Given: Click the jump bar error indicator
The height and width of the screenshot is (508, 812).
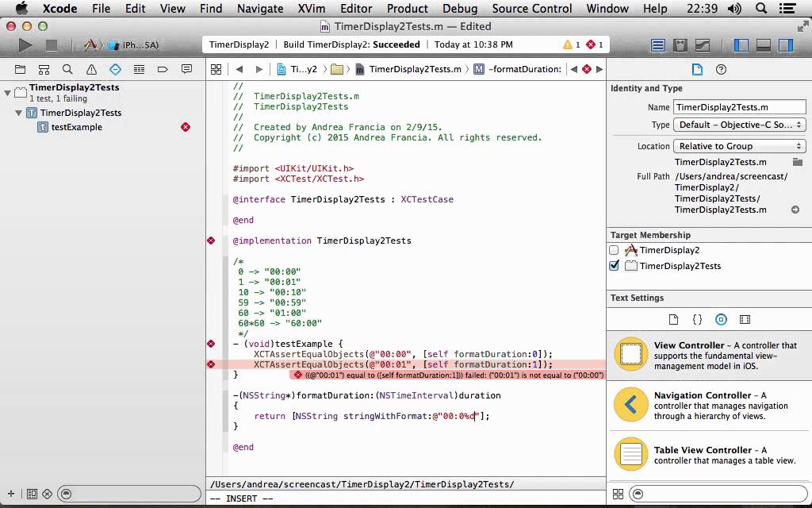Looking at the screenshot, I should (587, 69).
